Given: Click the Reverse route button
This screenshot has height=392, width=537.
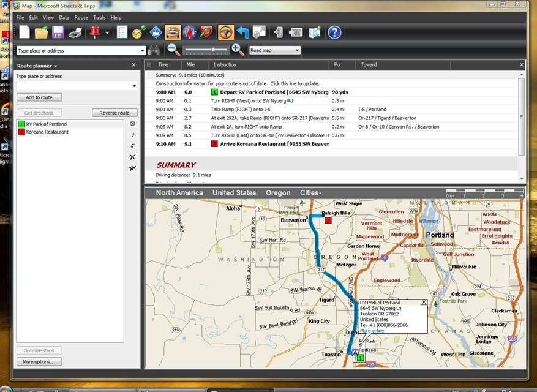Looking at the screenshot, I should (x=115, y=113).
